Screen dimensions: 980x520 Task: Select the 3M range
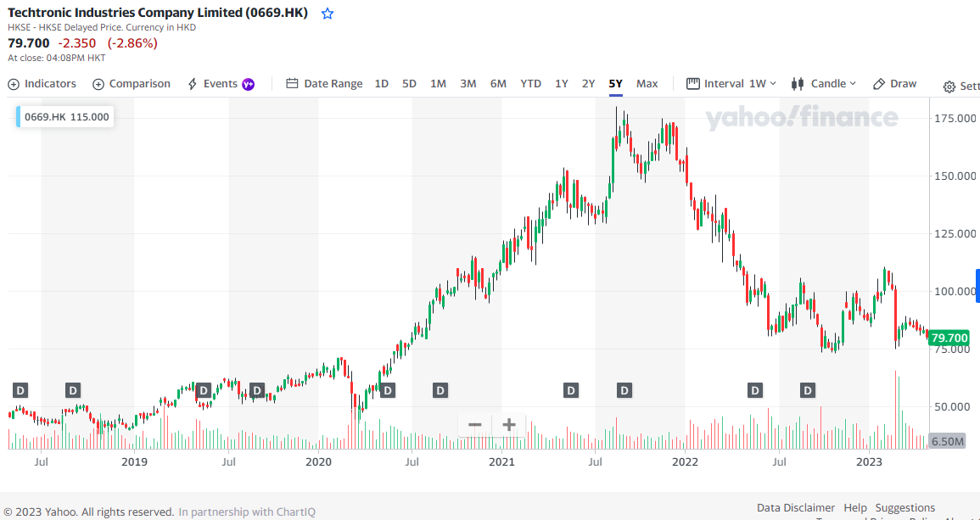(468, 84)
